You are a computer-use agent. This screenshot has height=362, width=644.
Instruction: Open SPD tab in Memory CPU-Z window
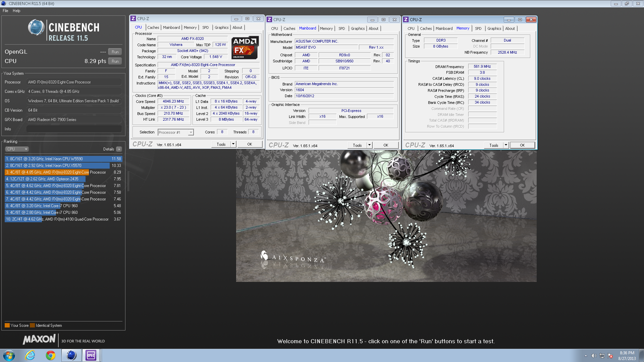click(x=478, y=28)
